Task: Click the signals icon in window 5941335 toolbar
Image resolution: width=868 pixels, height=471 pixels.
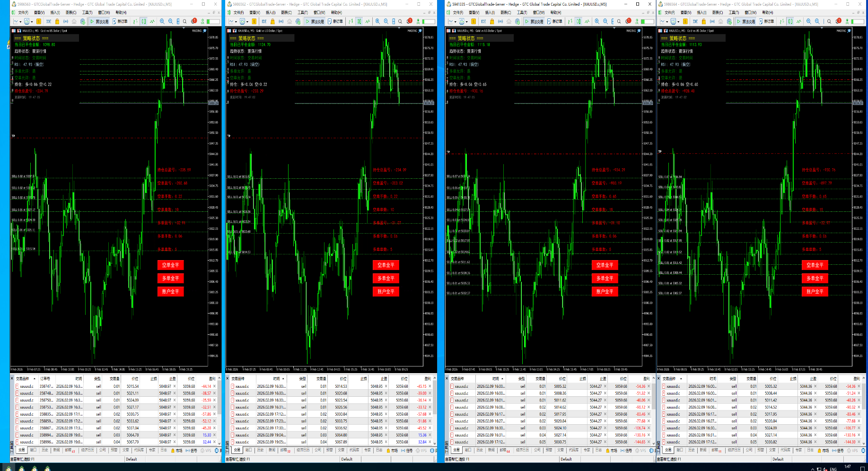Action: click(500, 21)
